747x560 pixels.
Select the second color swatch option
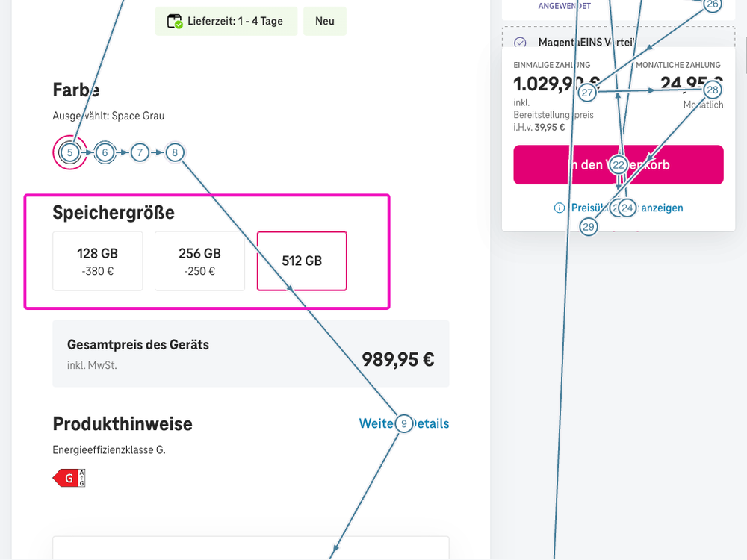coord(105,152)
